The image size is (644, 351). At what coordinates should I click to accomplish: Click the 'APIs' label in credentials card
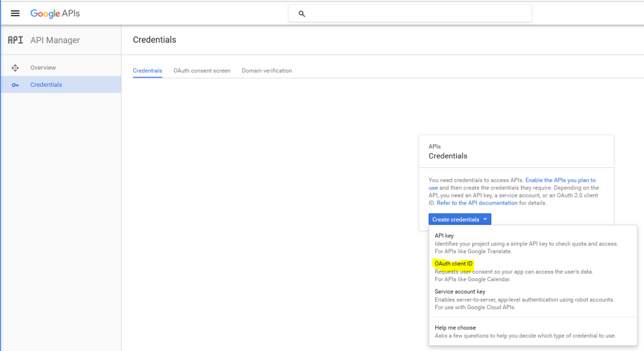pyautogui.click(x=434, y=146)
